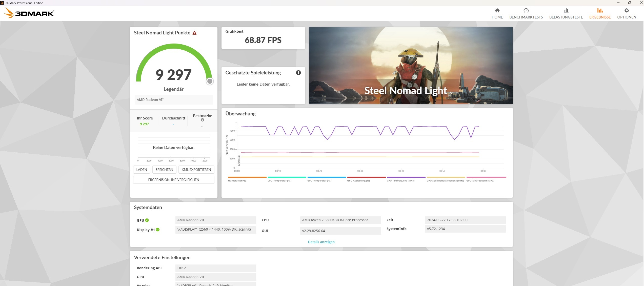Click green checkmark next to GPU
Image resolution: width=644 pixels, height=286 pixels.
point(147,220)
